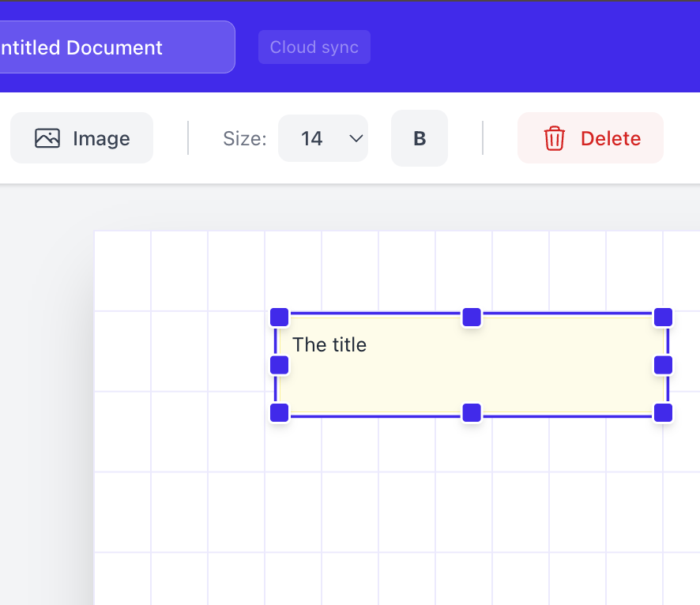
Task: Open the font size dropdown showing 14
Action: [x=323, y=137]
